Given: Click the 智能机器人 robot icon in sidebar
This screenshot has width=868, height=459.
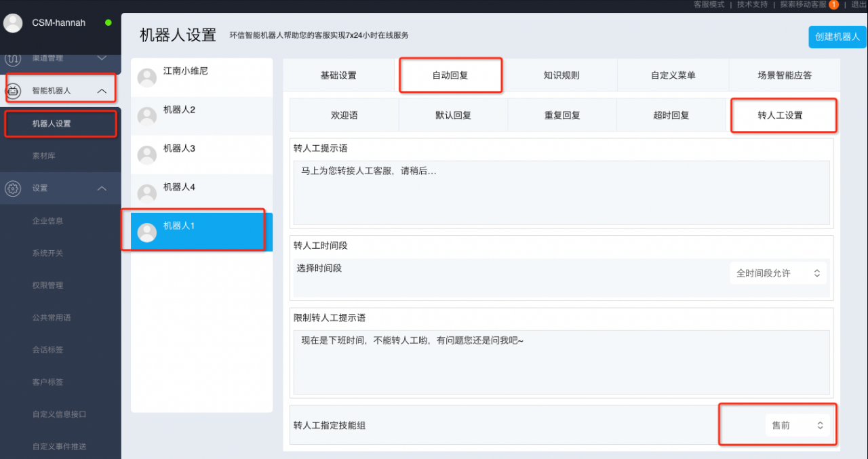Looking at the screenshot, I should tap(13, 90).
